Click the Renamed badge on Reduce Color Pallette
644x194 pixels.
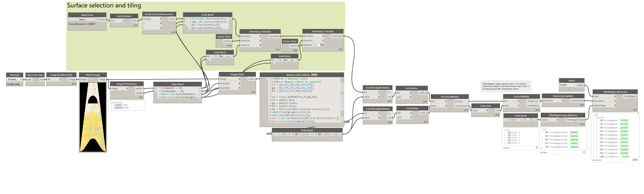(314, 75)
